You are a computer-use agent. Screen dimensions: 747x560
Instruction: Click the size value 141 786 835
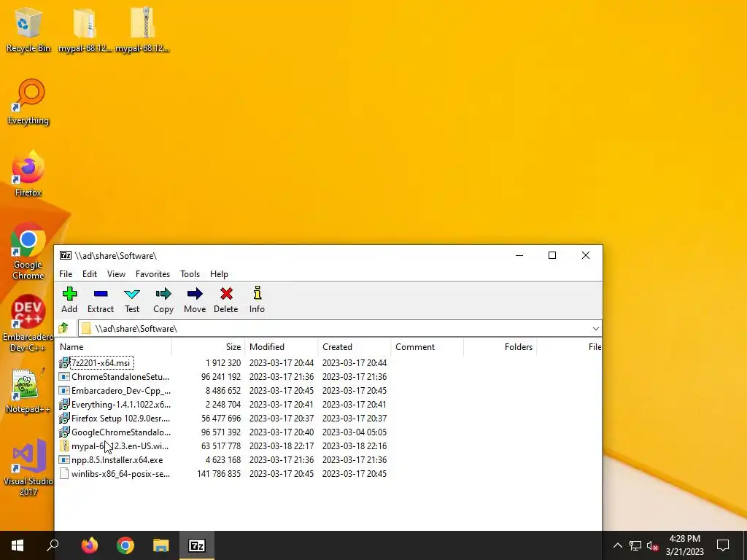pos(219,474)
